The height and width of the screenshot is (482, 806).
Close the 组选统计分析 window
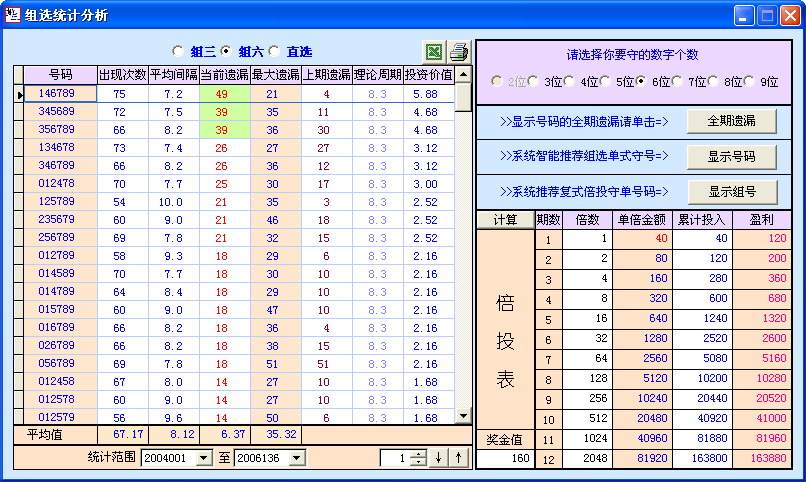coord(790,15)
